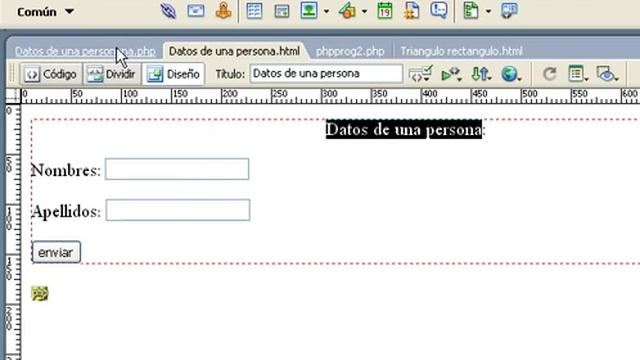
Task: Select Datos de una persona.html tab
Action: pos(234,51)
